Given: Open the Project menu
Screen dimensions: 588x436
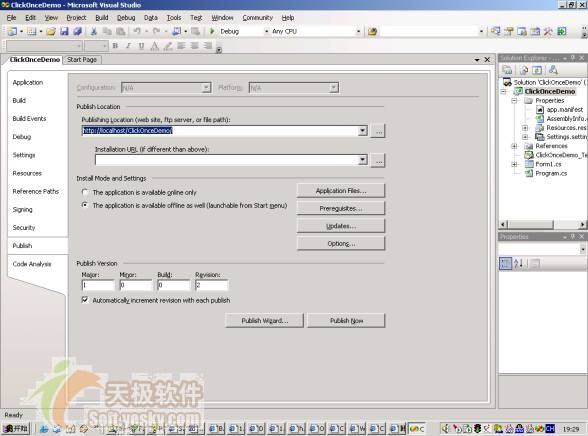Looking at the screenshot, I should (76, 18).
